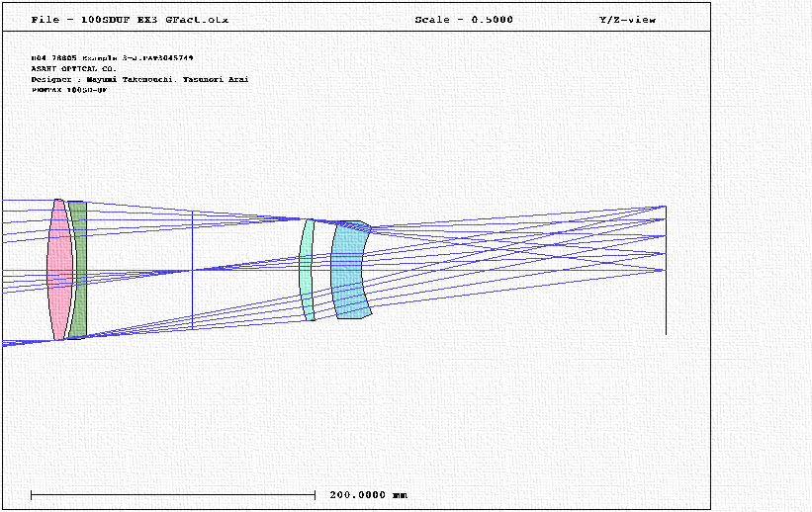
Task: Click the 'PENTAX 100SD-UF' text line
Action: (69, 90)
